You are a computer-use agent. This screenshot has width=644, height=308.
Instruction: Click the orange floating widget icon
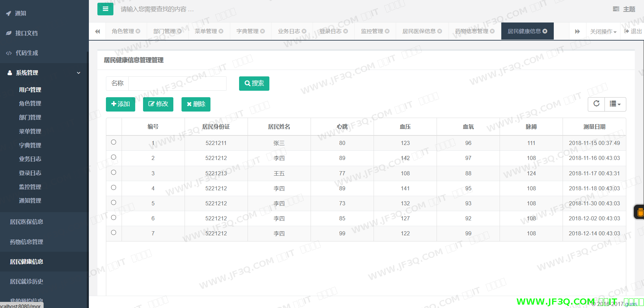[640, 212]
